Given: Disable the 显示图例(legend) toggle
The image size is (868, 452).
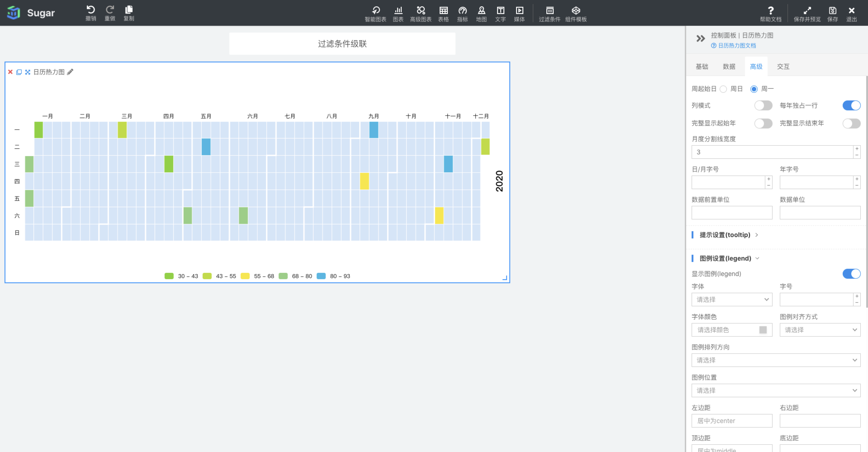Looking at the screenshot, I should coord(851,274).
